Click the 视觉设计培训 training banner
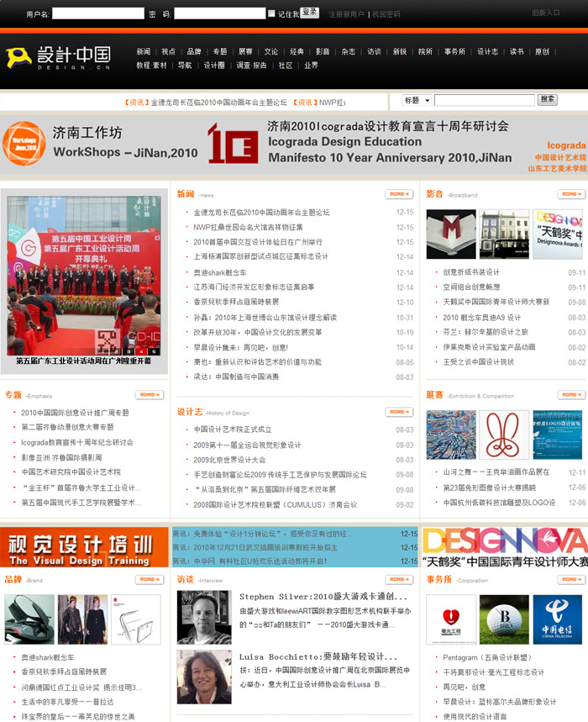 84,546
